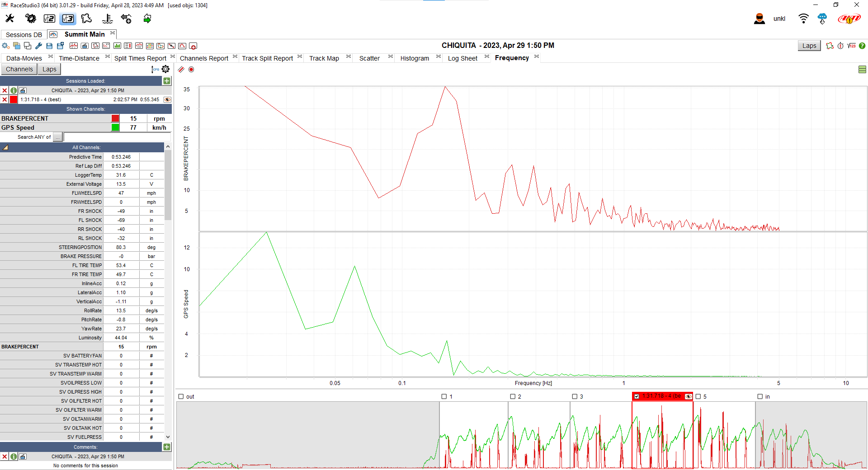Image resolution: width=868 pixels, height=470 pixels.
Task: Open the wrench-and-screwdriver configuration icon
Action: 9,19
